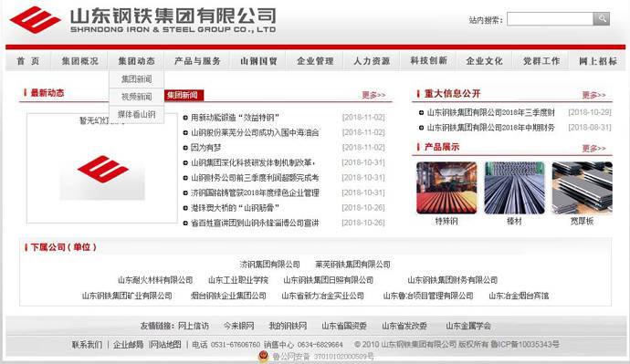Viewport: 630px width, 364px height.
Task: Open the 科技创新 menu
Action: (x=428, y=61)
